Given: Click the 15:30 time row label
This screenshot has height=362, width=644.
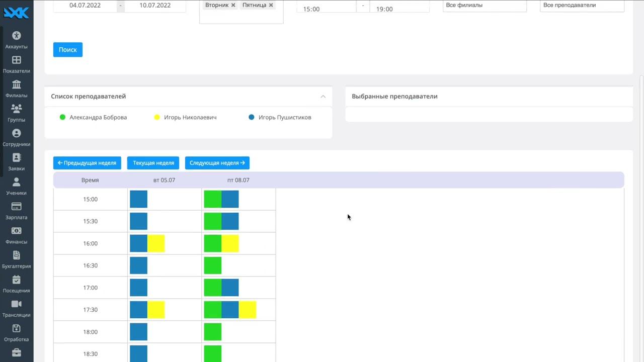Looking at the screenshot, I should click(x=91, y=221).
